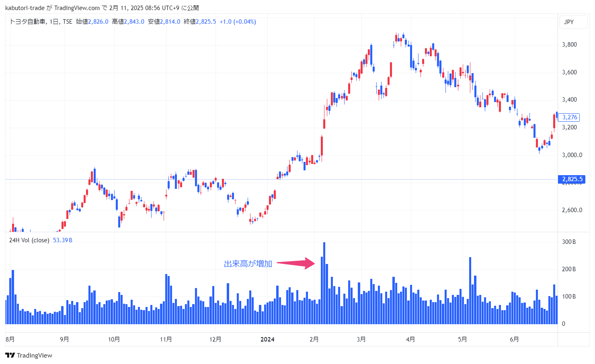Viewport: 595px width, 364px height.
Task: Click the 安値2,814.0 low value
Action: [x=164, y=22]
